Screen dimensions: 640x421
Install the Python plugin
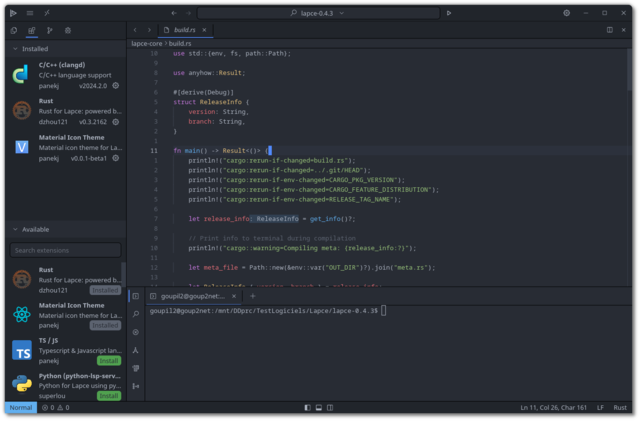click(108, 396)
